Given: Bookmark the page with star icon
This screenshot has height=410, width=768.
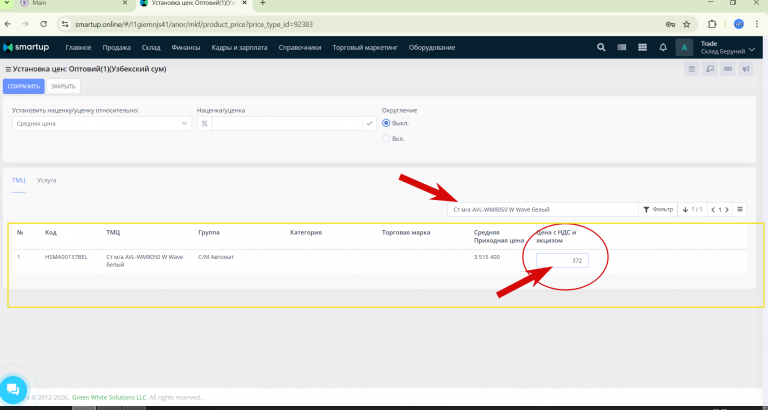Looking at the screenshot, I should 687,24.
